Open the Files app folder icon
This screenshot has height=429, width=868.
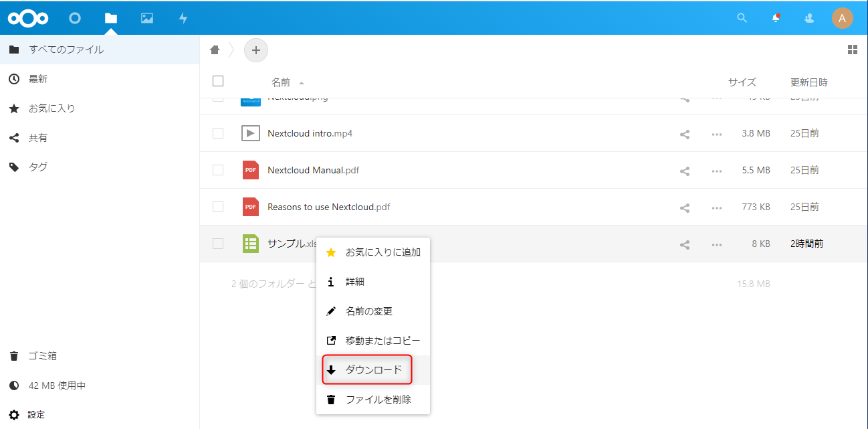pyautogui.click(x=111, y=18)
